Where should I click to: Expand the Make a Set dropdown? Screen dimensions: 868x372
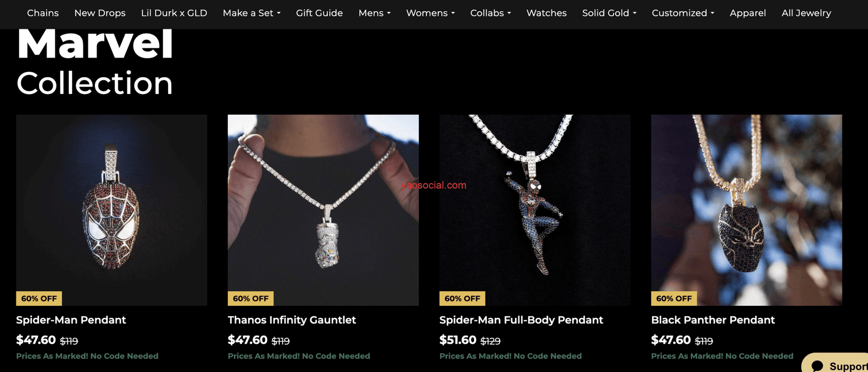pos(252,13)
